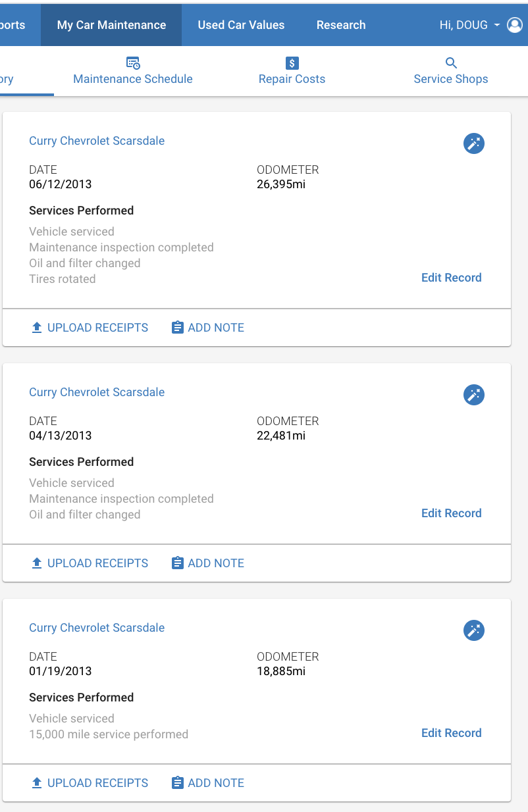Expand the Hi, DOUG account dropdown
Viewport: 528px width, 812px height.
coord(470,25)
